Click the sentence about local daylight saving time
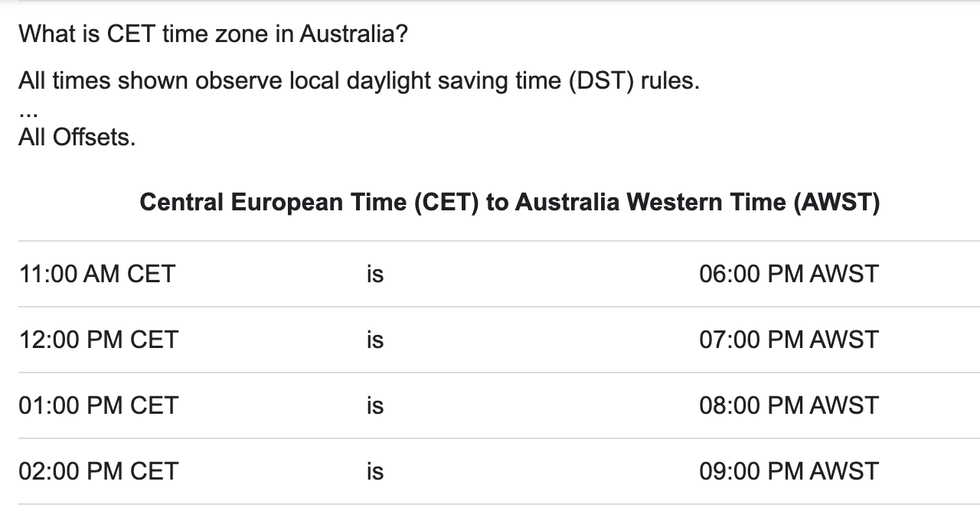 click(358, 80)
